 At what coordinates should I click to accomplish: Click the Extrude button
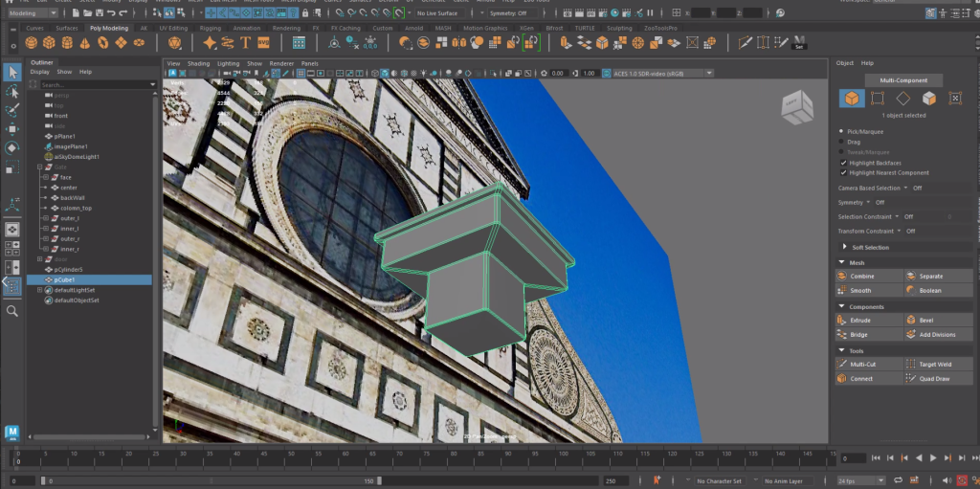tap(869, 321)
